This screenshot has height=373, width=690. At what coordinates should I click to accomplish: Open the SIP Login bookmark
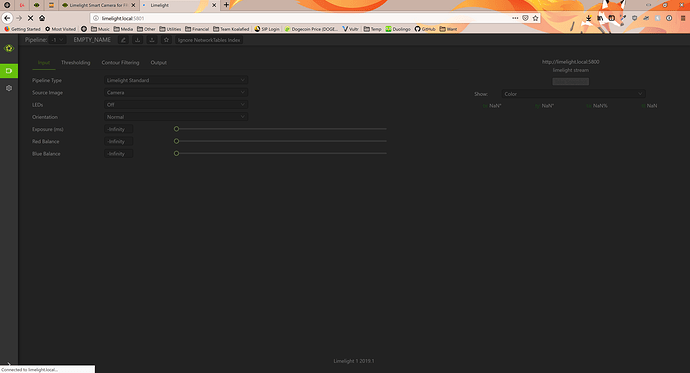[x=267, y=29]
